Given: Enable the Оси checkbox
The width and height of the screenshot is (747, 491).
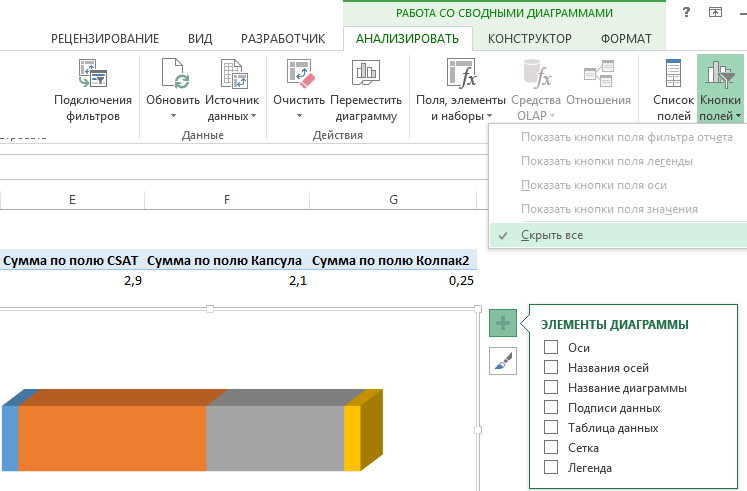Looking at the screenshot, I should click(550, 348).
